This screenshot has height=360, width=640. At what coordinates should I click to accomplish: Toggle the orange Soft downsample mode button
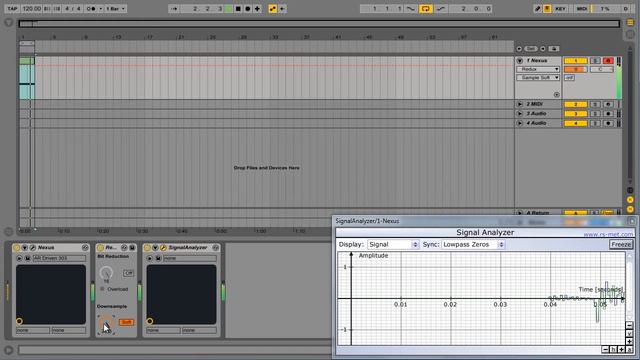pos(127,322)
